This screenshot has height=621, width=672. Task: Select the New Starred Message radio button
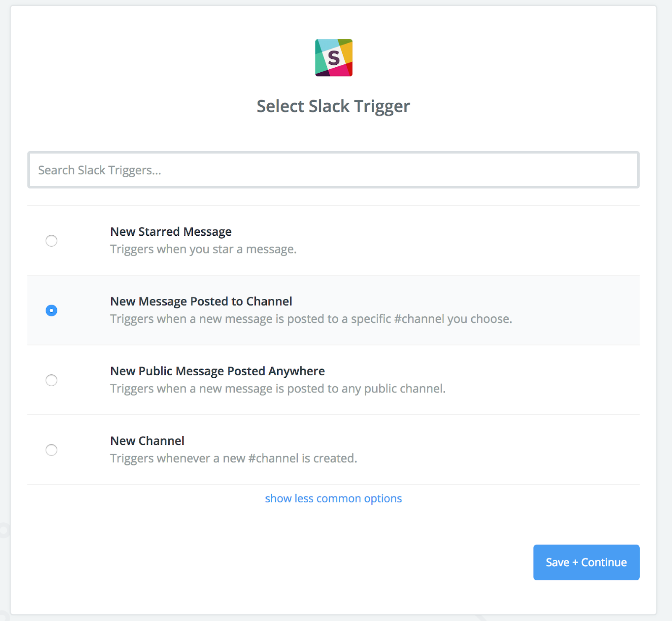51,241
